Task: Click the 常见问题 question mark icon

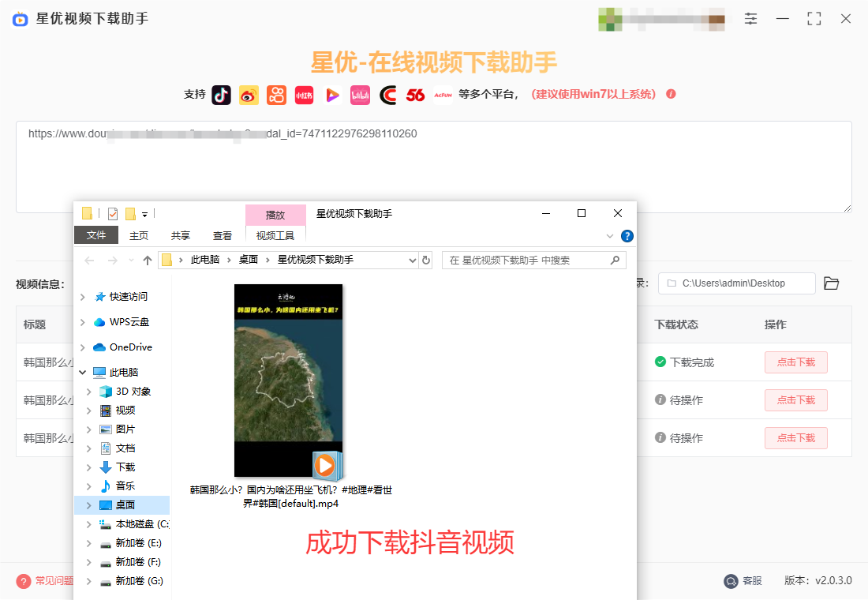Action: click(x=23, y=581)
